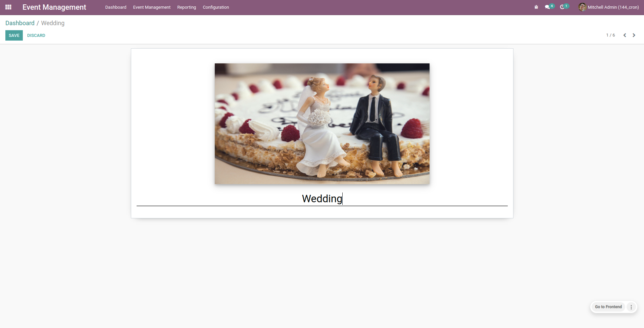
Task: Go to next record arrow
Action: 634,35
